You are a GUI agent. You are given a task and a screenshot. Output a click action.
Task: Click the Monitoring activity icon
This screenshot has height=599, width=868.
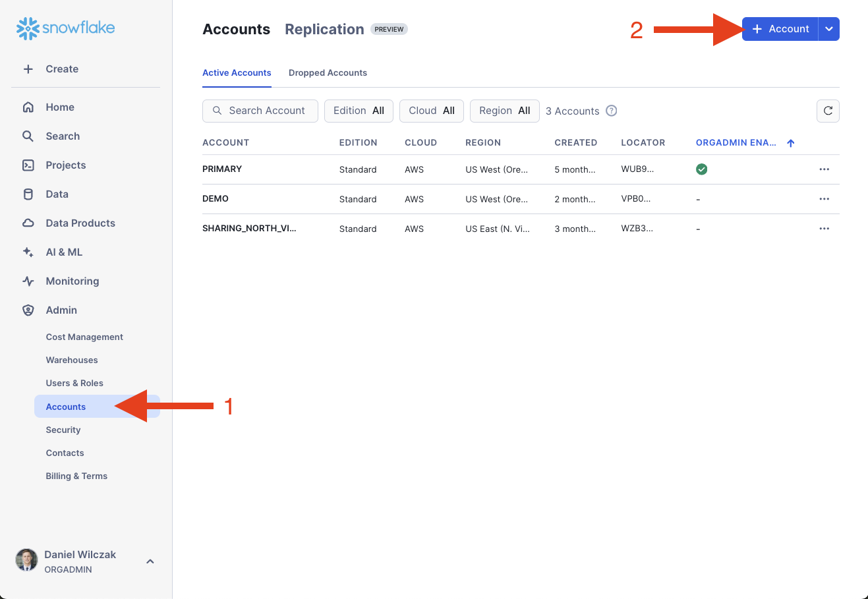(x=28, y=281)
